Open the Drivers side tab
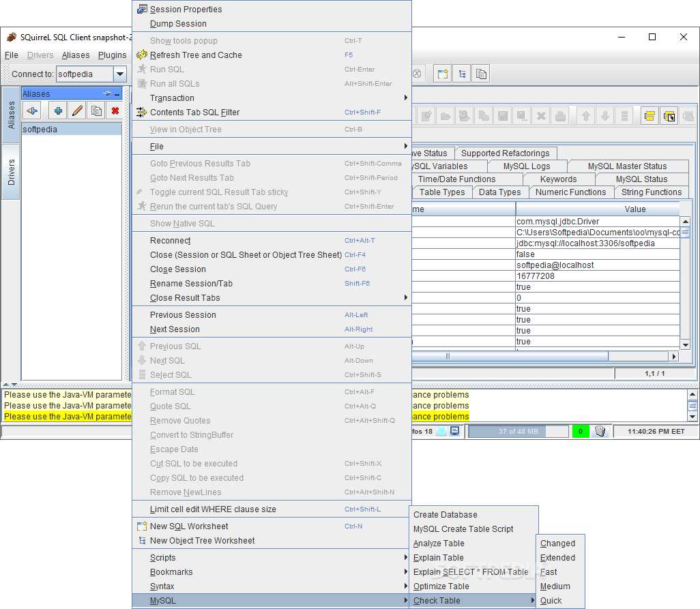700x609 pixels. pos(11,172)
